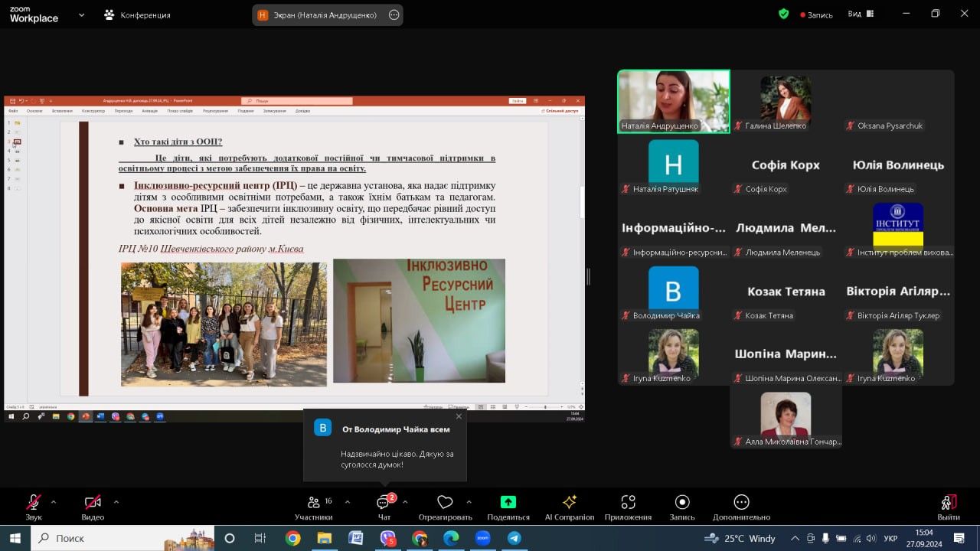Select Софія Корх participant tile

(x=786, y=165)
